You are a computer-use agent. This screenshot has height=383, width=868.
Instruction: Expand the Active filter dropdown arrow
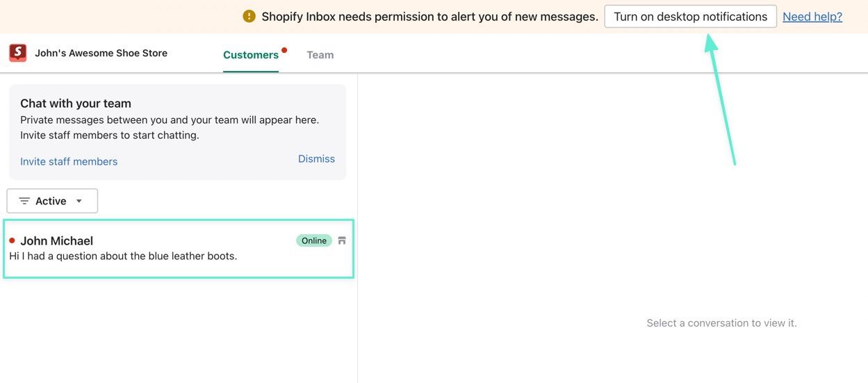[x=79, y=201]
